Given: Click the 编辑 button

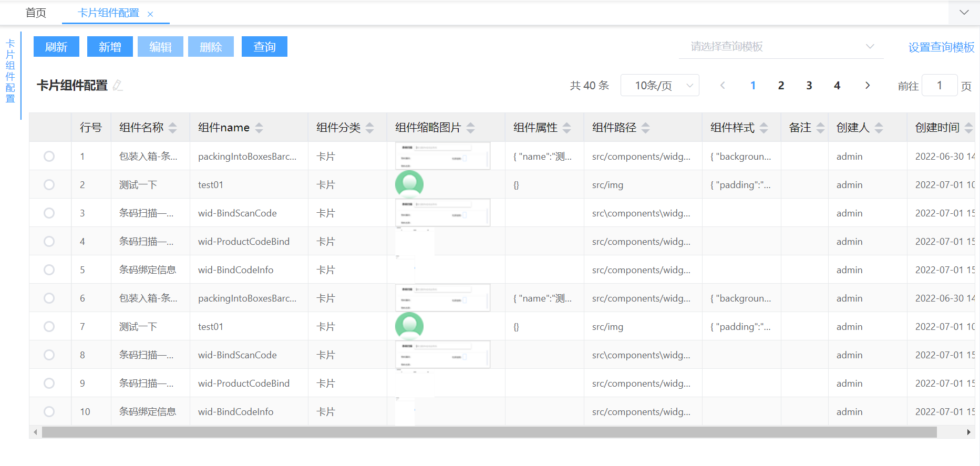Looking at the screenshot, I should (x=160, y=47).
